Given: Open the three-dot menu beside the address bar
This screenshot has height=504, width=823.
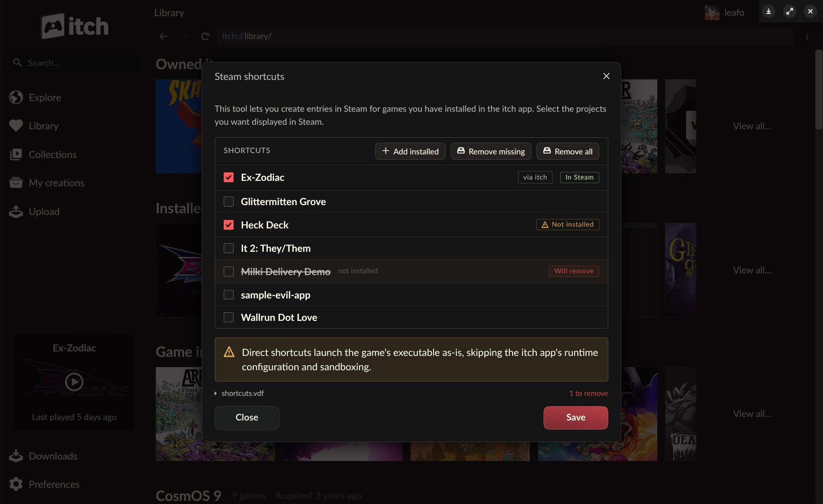Looking at the screenshot, I should [807, 36].
